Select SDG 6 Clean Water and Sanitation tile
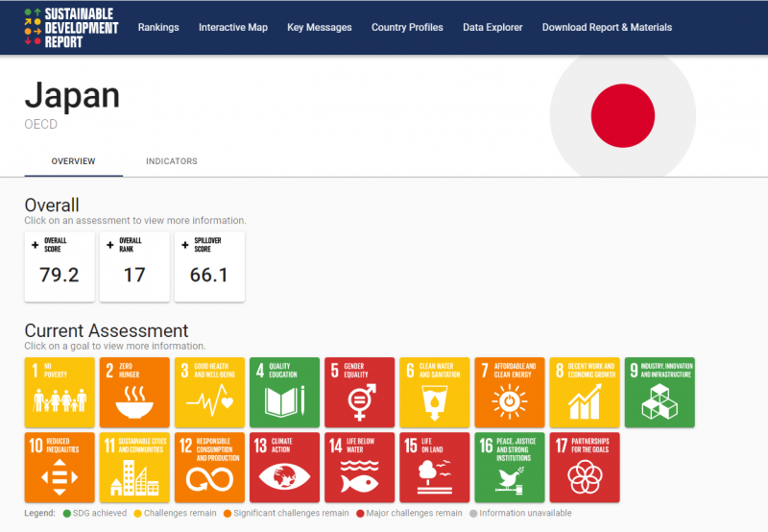The height and width of the screenshot is (532, 768). (435, 393)
